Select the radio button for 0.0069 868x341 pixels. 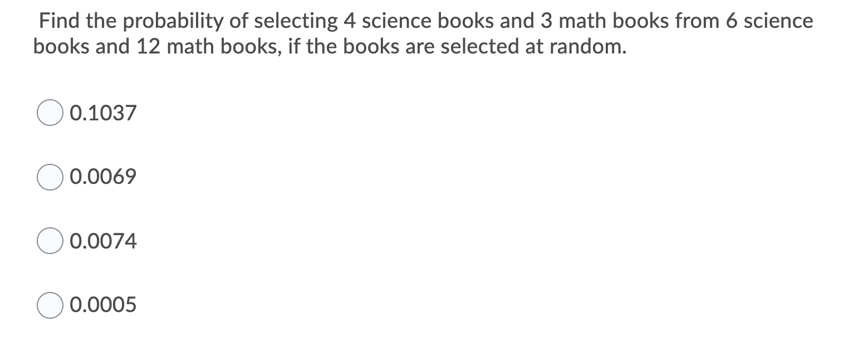(50, 177)
